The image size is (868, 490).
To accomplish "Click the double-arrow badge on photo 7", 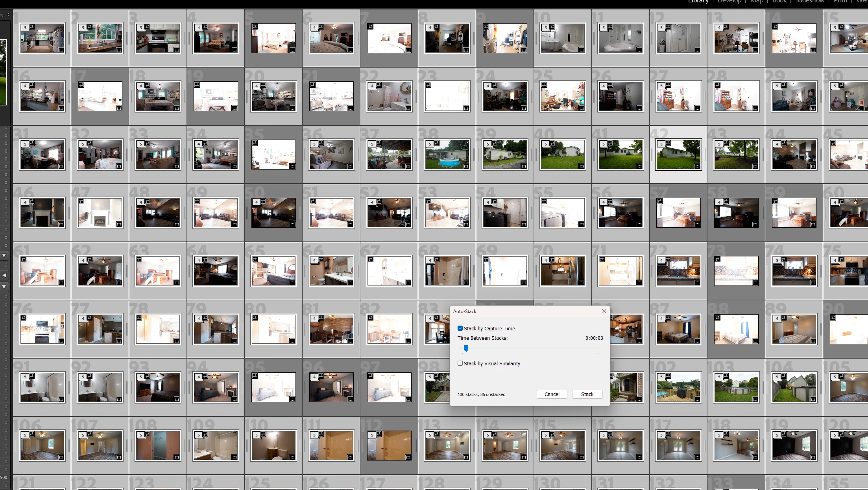I will pos(370,27).
